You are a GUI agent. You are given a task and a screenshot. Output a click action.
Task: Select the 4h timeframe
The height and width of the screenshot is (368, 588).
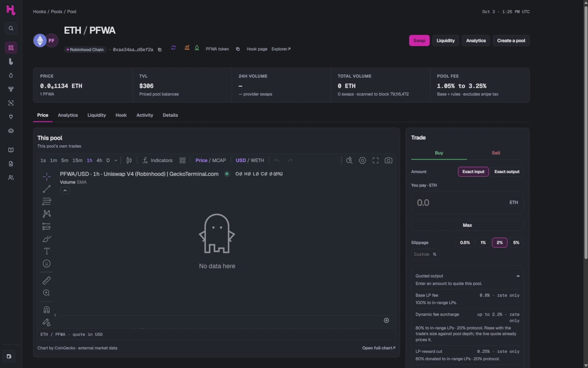tap(99, 160)
